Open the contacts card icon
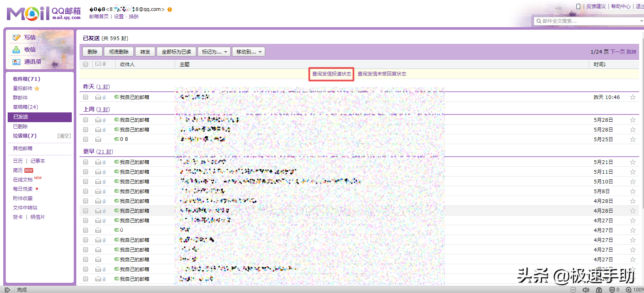This screenshot has width=644, height=293. pyautogui.click(x=16, y=62)
